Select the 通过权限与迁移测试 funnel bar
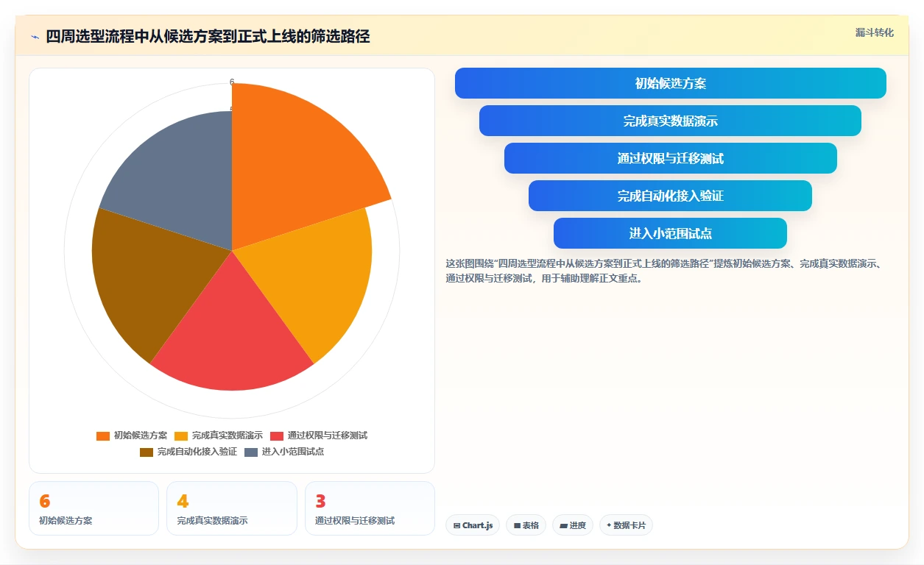924x565 pixels. click(x=670, y=158)
